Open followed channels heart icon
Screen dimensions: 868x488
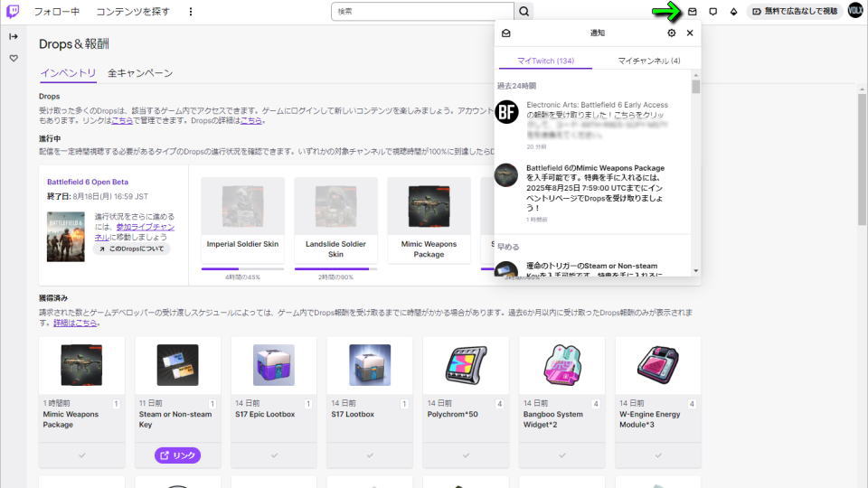click(14, 58)
